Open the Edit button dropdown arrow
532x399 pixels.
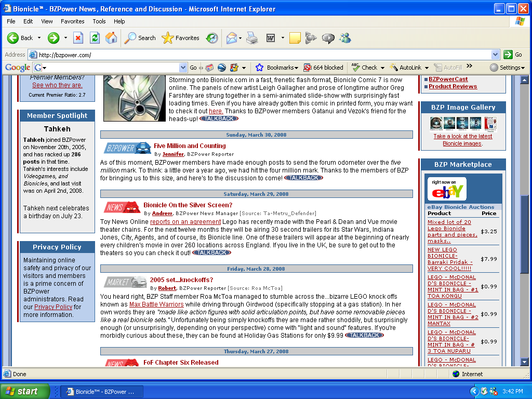(x=283, y=38)
